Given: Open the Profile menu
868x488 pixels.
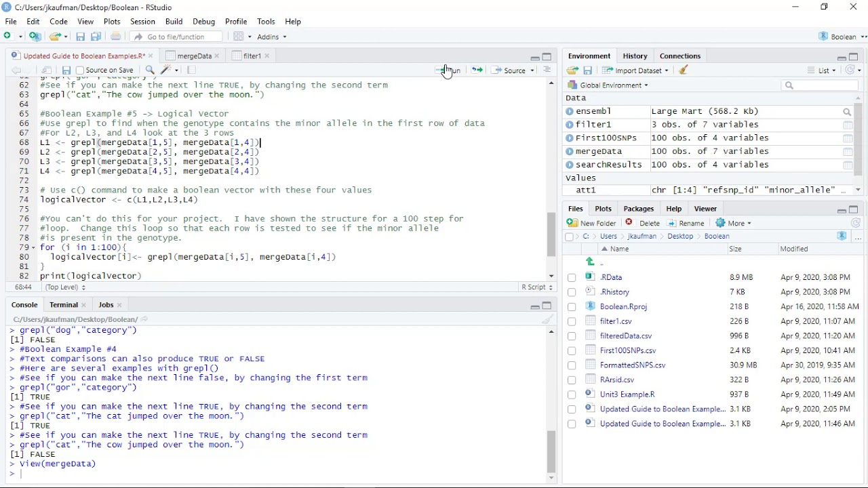Looking at the screenshot, I should click(236, 22).
